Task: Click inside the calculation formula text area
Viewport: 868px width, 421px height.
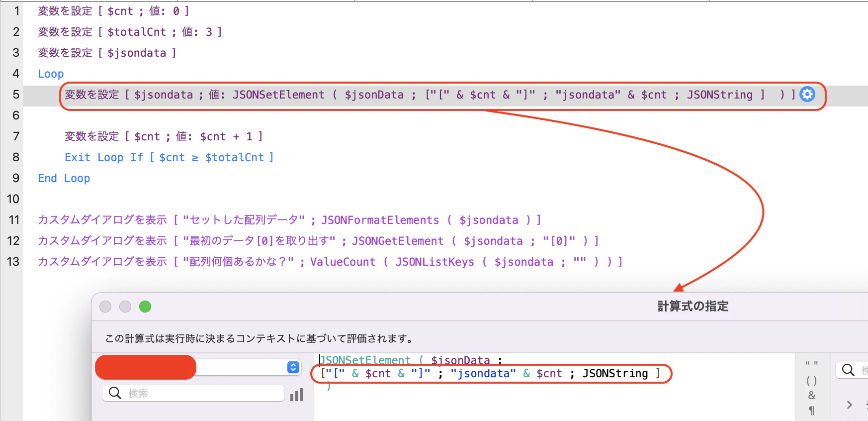Action: tap(554, 388)
